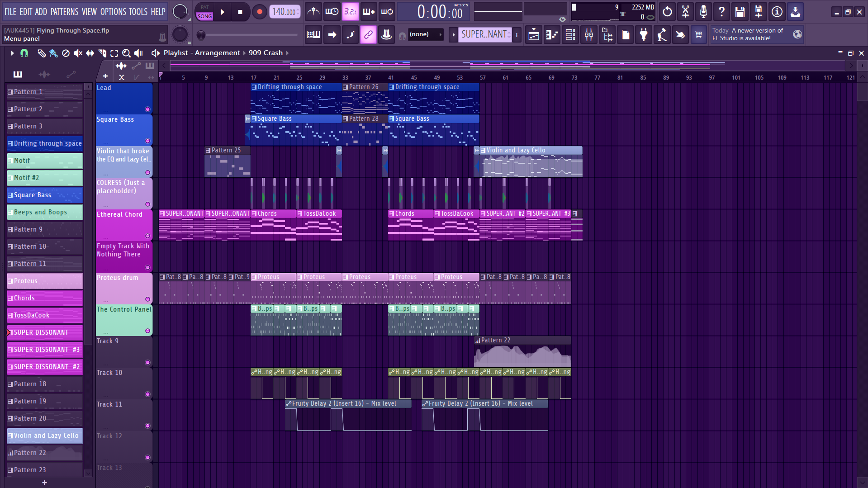
Task: Mute The Control Panel track
Action: coord(147,331)
